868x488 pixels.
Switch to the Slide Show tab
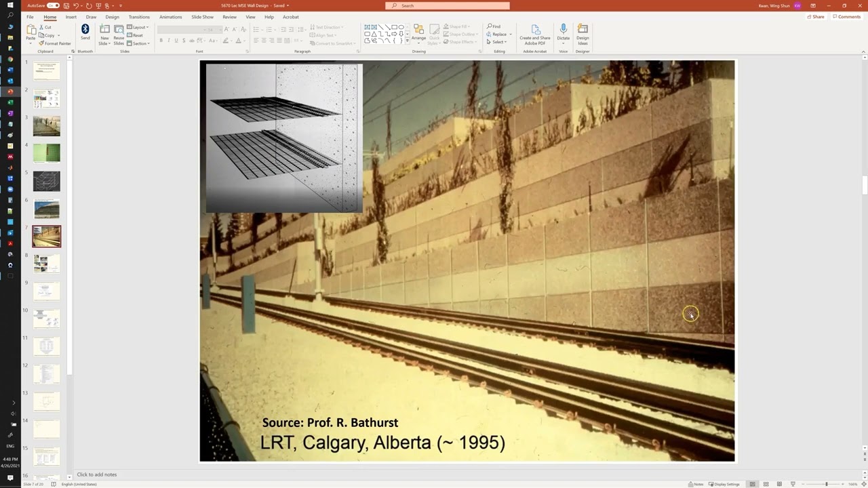click(x=202, y=17)
